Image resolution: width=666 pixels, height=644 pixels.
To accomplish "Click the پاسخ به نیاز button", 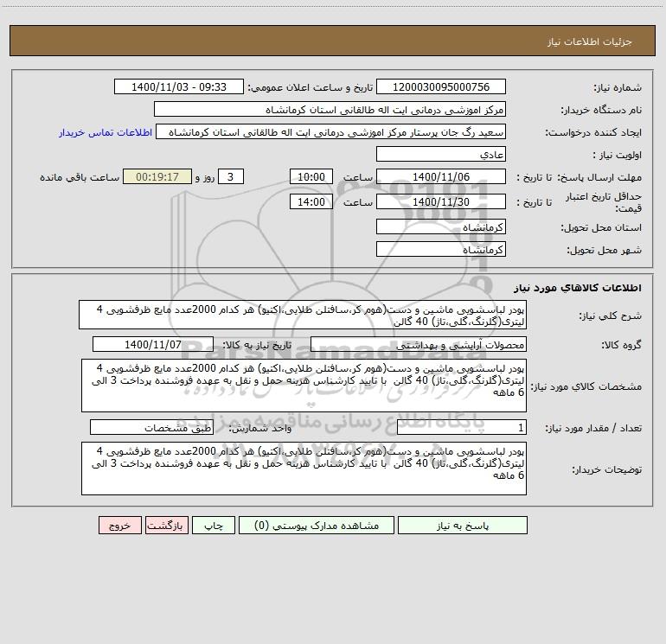I will pos(463,525).
